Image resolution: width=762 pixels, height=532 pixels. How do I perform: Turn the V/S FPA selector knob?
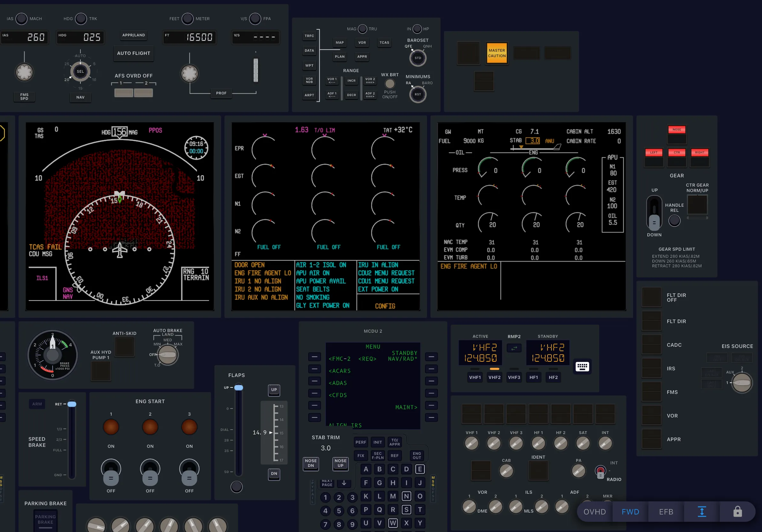click(255, 18)
